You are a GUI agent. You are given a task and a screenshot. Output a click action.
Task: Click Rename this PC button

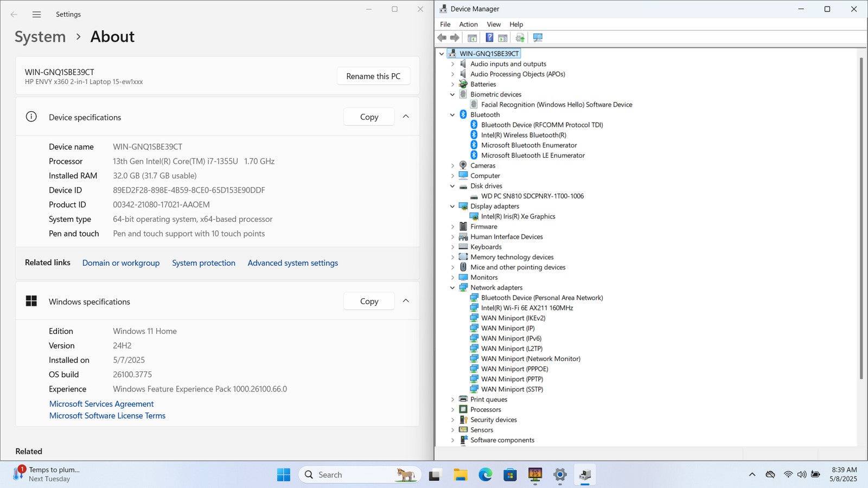tap(373, 76)
